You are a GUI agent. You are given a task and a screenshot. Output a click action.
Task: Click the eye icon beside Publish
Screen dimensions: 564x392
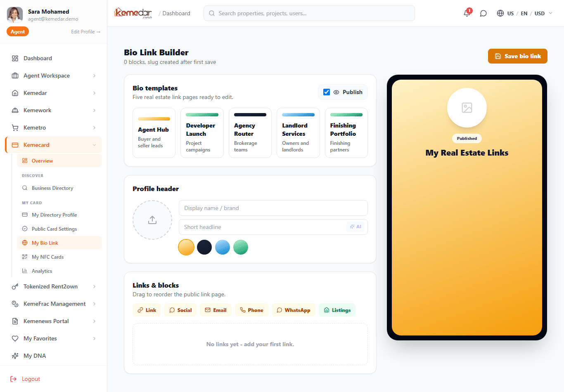click(x=337, y=92)
